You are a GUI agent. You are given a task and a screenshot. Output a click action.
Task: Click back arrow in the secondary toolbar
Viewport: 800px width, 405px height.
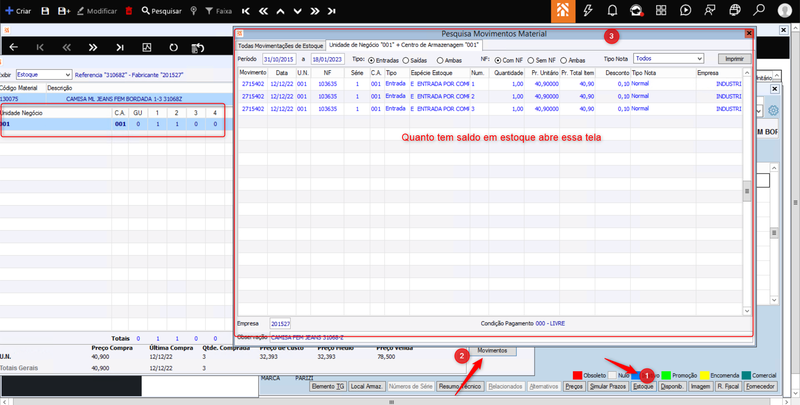tap(14, 47)
